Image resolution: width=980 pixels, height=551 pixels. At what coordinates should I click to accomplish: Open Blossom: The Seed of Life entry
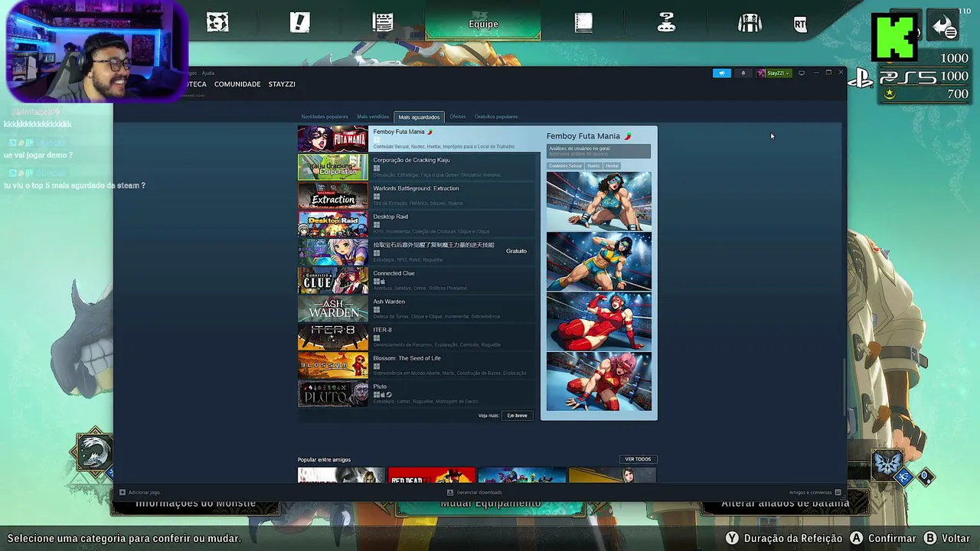[418, 365]
